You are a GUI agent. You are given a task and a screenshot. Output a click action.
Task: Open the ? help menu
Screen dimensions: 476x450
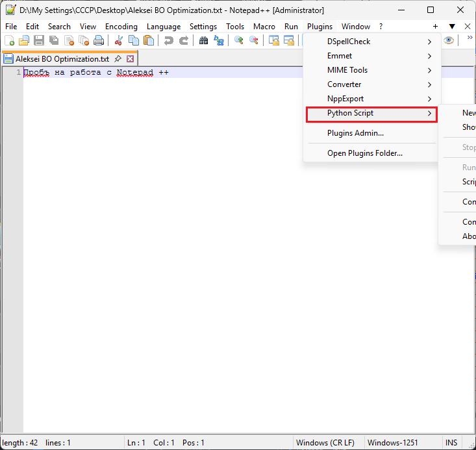point(381,27)
